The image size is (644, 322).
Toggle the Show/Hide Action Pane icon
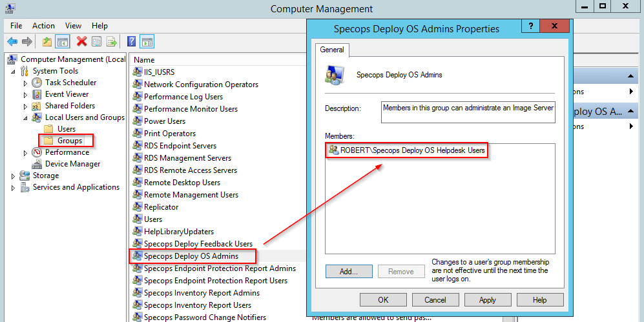click(x=147, y=41)
